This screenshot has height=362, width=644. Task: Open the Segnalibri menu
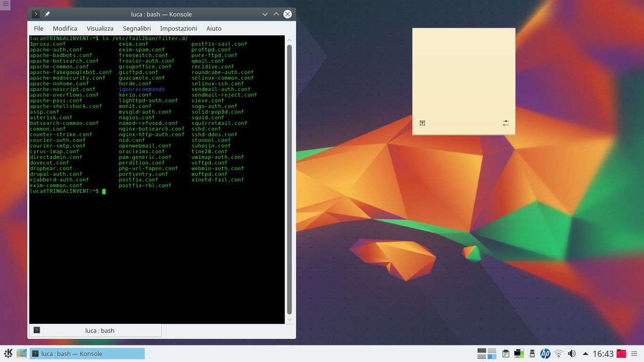(137, 28)
